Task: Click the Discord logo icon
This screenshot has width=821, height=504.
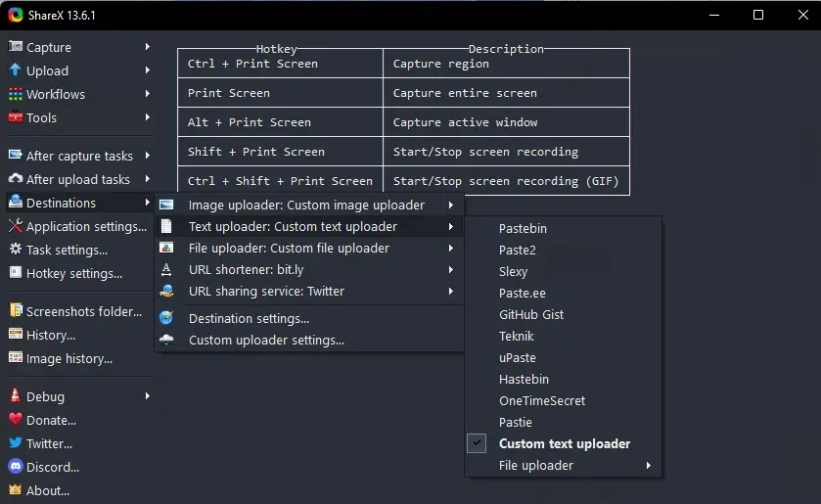Action: (x=16, y=466)
